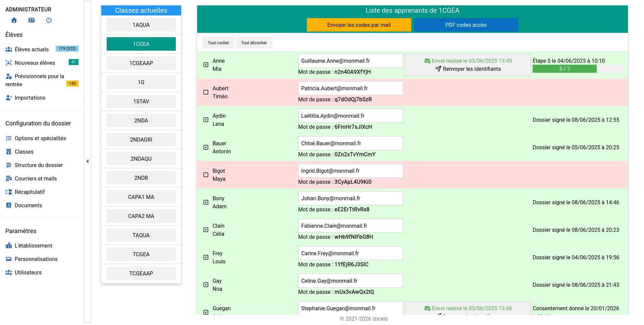Uncheck the checkbox for Anne Mia
This screenshot has height=325, width=644.
(206, 65)
